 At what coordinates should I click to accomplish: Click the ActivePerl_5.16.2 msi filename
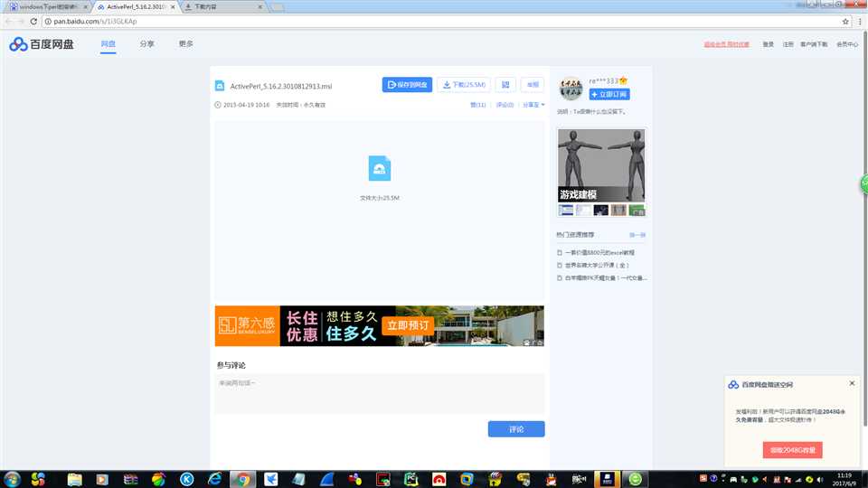(281, 87)
